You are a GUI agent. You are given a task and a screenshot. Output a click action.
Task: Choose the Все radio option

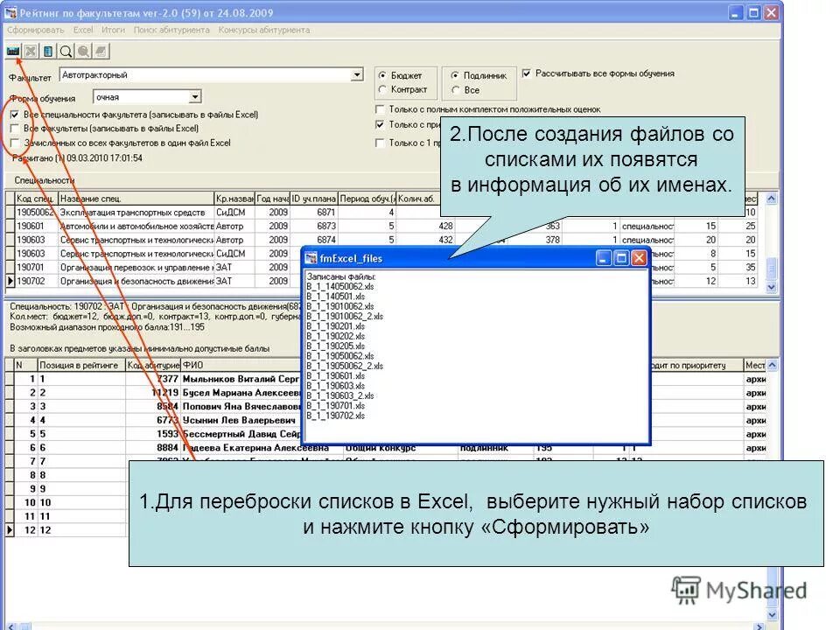click(x=455, y=90)
